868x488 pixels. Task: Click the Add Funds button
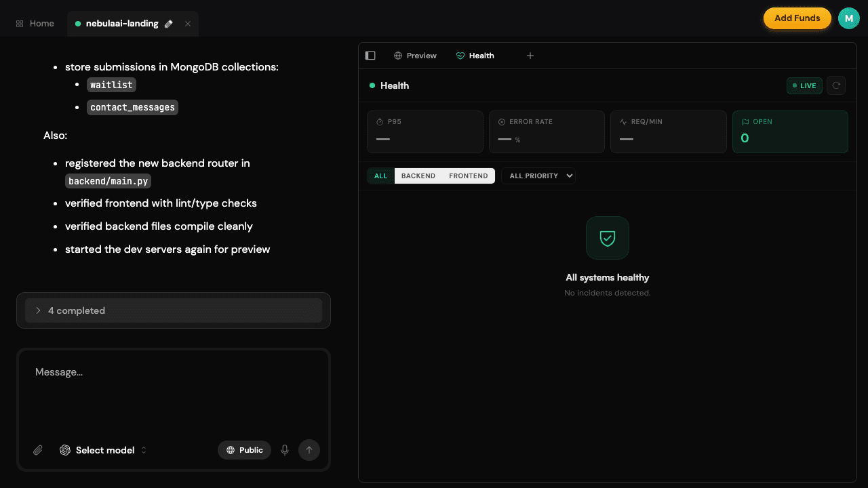tap(797, 18)
